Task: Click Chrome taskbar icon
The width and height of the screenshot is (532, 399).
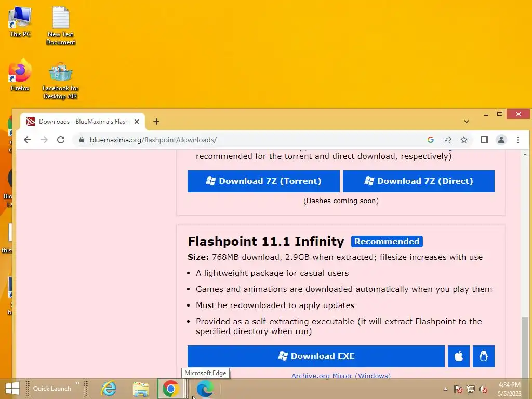Action: point(170,389)
